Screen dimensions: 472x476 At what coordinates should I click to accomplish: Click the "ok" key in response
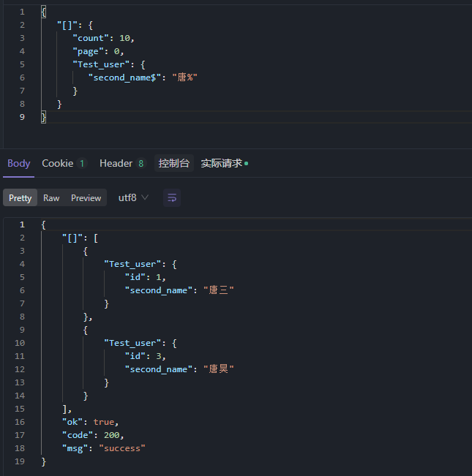click(x=72, y=422)
